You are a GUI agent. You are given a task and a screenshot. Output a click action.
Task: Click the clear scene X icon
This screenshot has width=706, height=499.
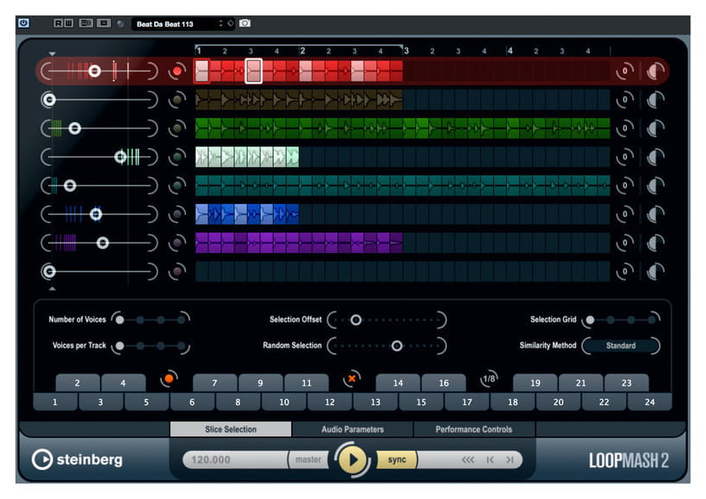coord(352,379)
